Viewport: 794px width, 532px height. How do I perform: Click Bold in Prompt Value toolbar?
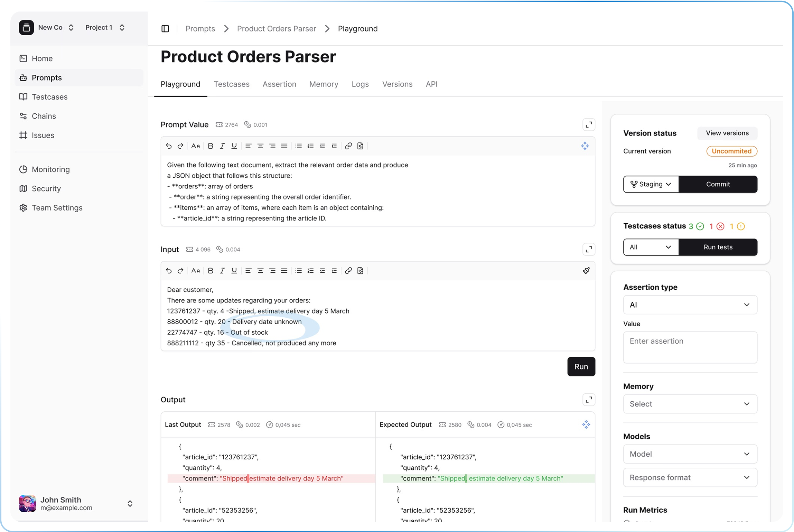tap(210, 146)
